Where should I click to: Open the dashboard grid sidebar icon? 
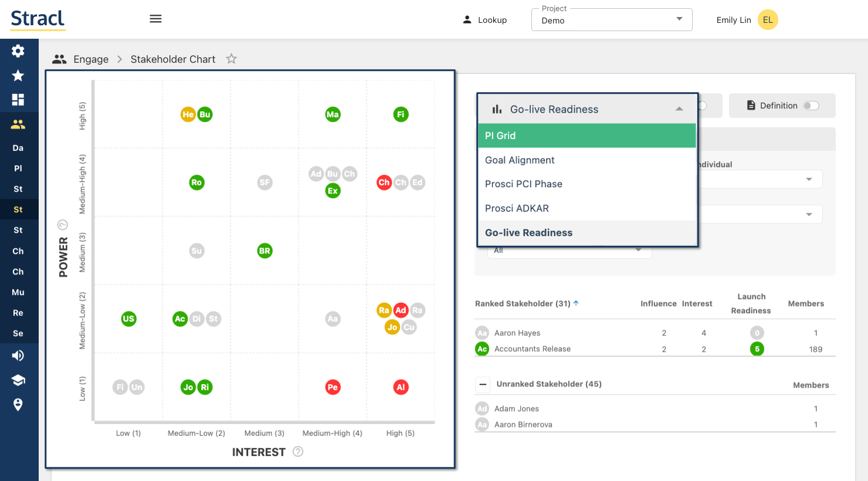pyautogui.click(x=18, y=100)
